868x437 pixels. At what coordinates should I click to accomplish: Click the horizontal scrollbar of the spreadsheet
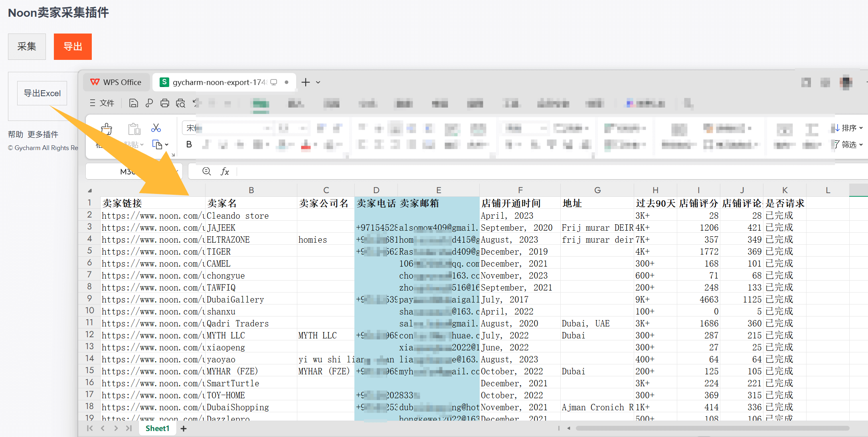pos(712,428)
